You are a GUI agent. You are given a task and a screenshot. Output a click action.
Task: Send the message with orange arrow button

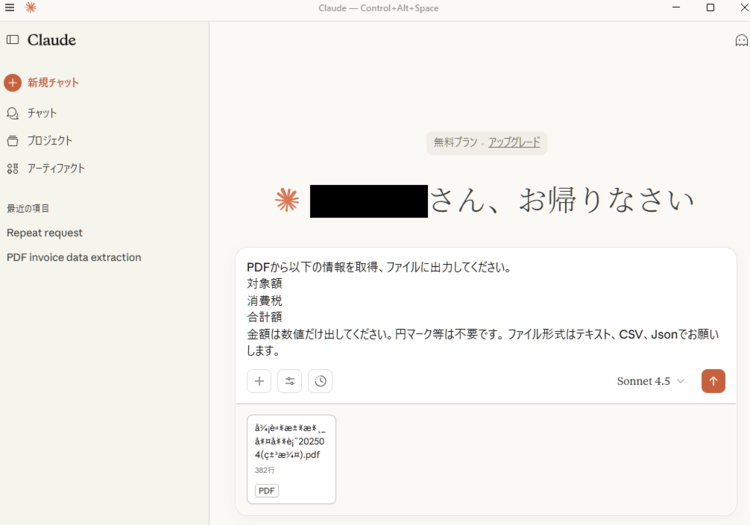click(713, 381)
